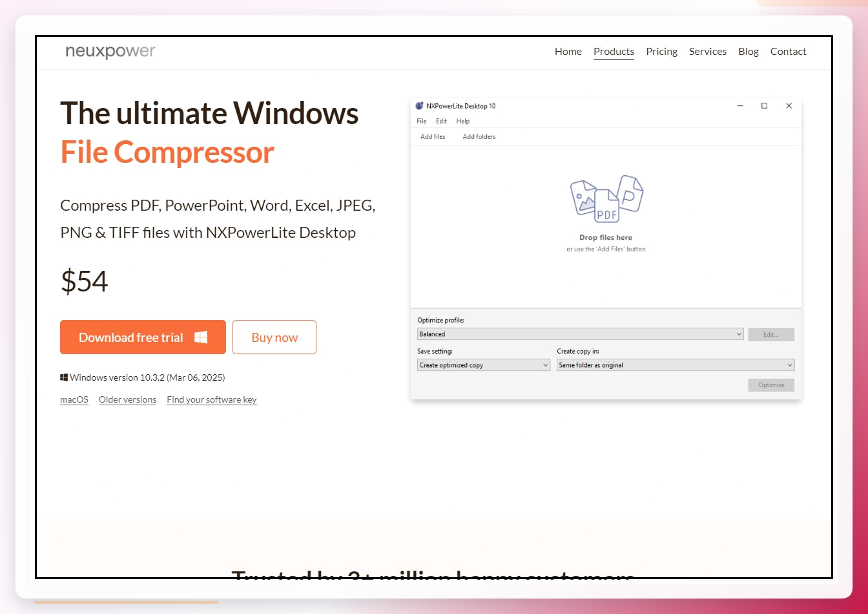Click the 'Optimize profile:' label

coord(441,321)
